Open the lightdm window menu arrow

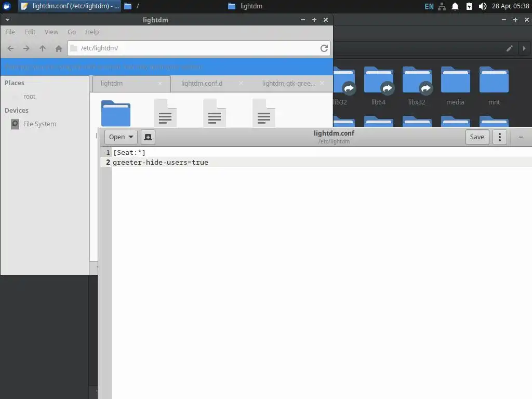[8, 20]
